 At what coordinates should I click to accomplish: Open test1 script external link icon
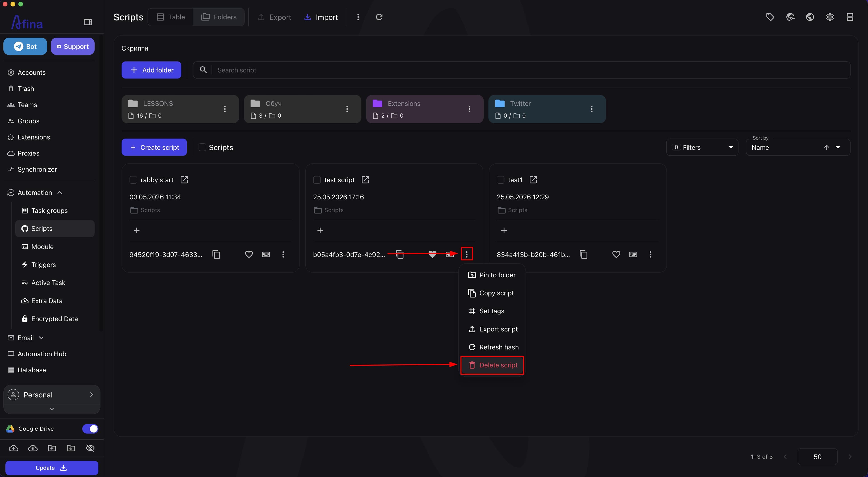pos(533,180)
